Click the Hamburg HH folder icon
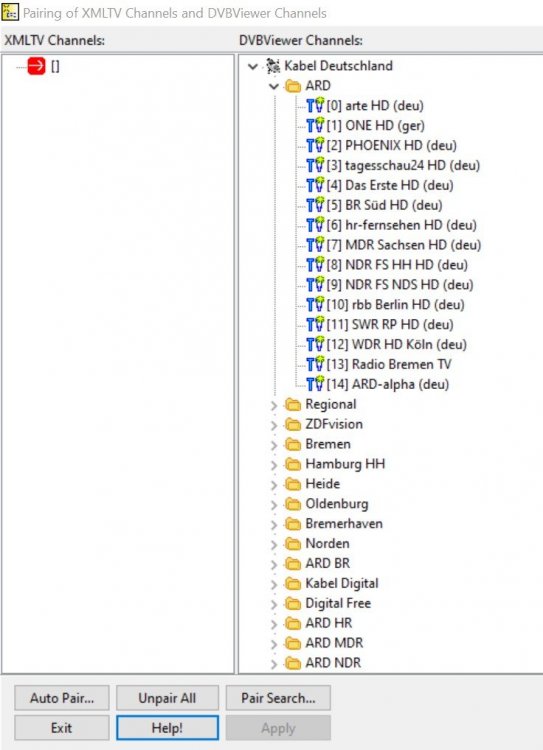The height and width of the screenshot is (750, 543). pyautogui.click(x=293, y=464)
